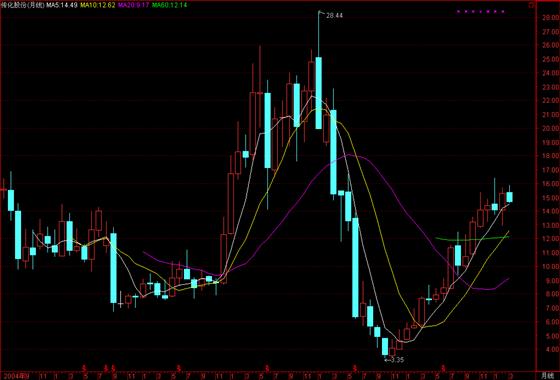560x380 pixels.
Task: Click the small red icon at top-right corner
Action: pyautogui.click(x=531, y=5)
